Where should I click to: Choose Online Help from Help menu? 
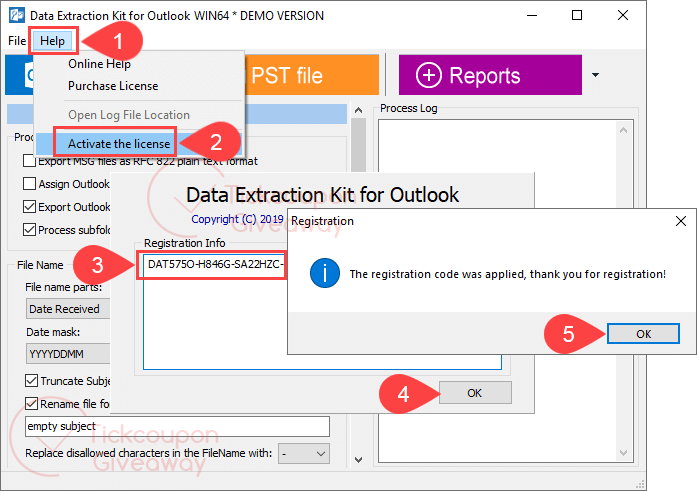[100, 64]
